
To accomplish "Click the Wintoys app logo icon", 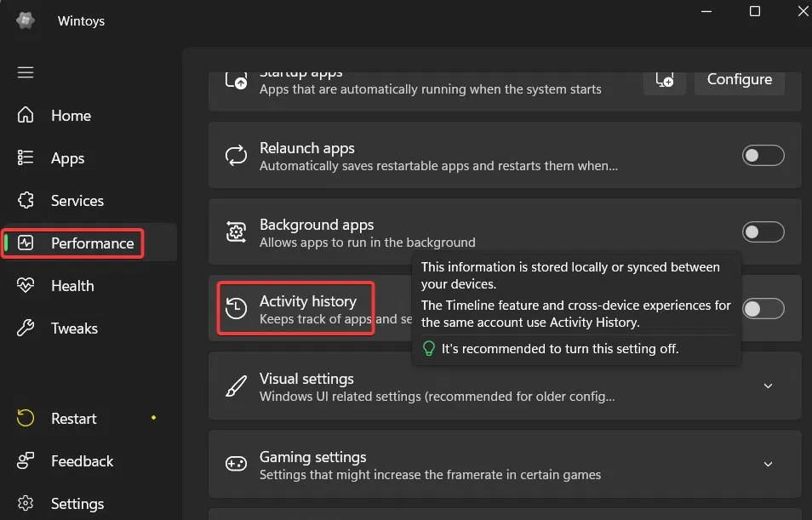I will tap(26, 20).
